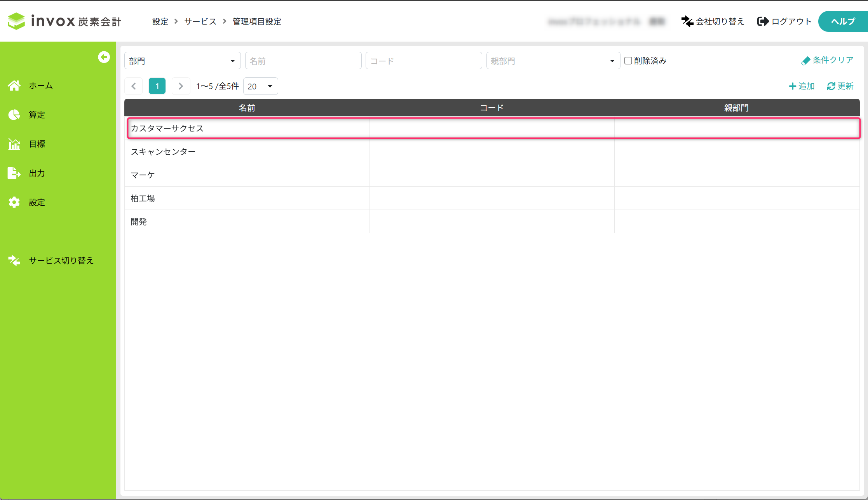Open 算定 pie chart icon
The image size is (868, 500).
click(14, 115)
